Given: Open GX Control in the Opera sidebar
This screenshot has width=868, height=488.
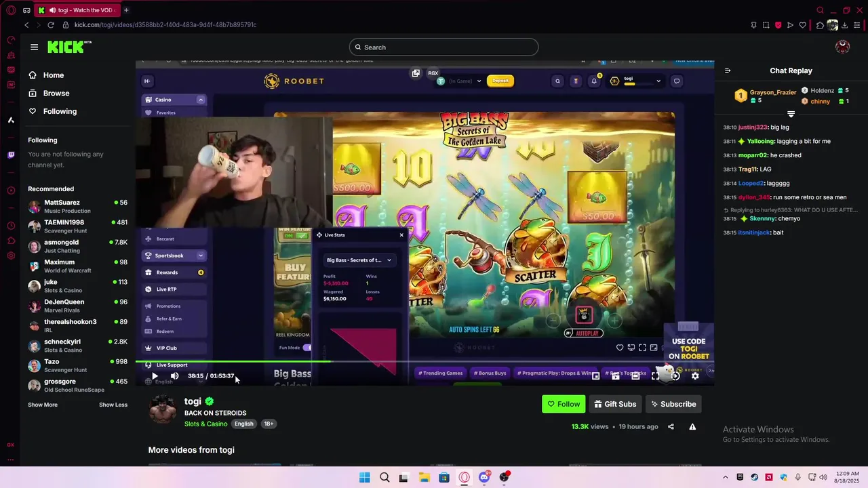Looking at the screenshot, I should click(11, 40).
